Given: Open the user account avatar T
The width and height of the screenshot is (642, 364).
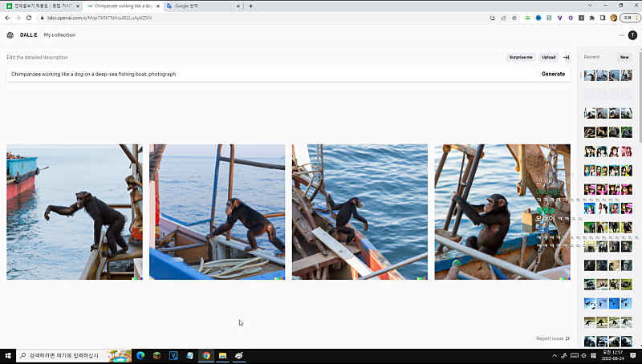Looking at the screenshot, I should pos(632,35).
